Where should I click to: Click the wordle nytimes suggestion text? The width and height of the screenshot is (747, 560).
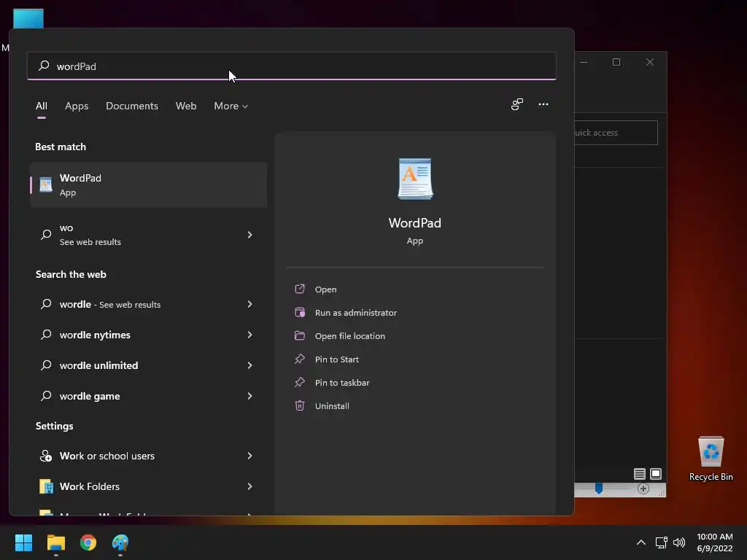pyautogui.click(x=95, y=335)
